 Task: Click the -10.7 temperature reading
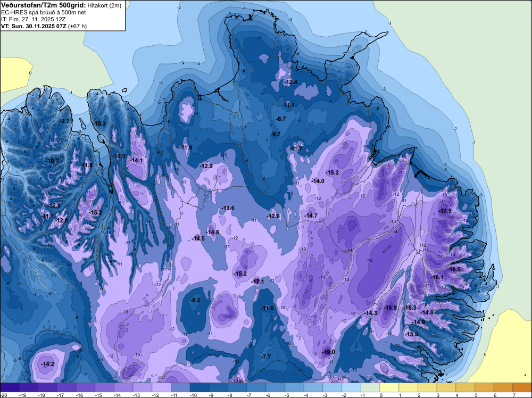pos(53,161)
